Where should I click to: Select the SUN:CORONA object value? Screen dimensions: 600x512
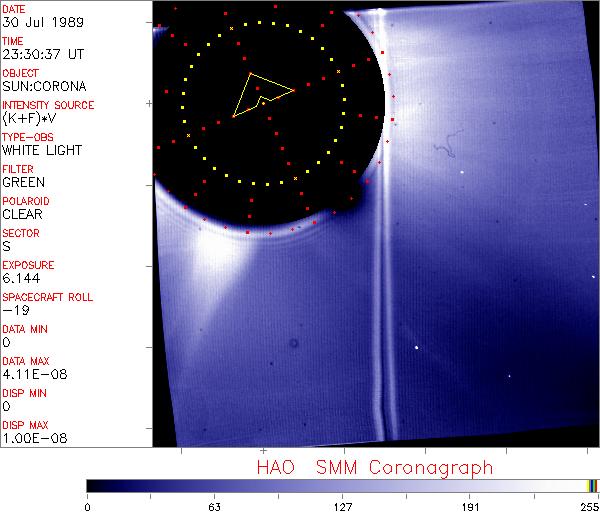point(44,86)
